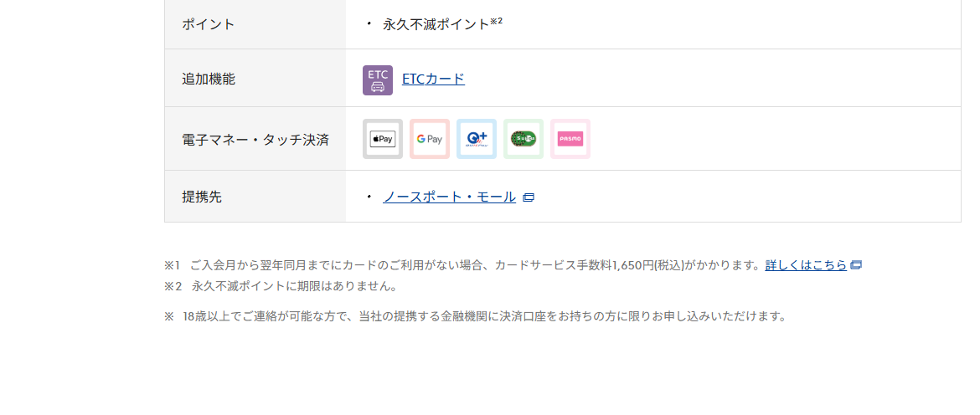The image size is (980, 415).
Task: Click the purple ETC car icon
Action: tap(378, 79)
